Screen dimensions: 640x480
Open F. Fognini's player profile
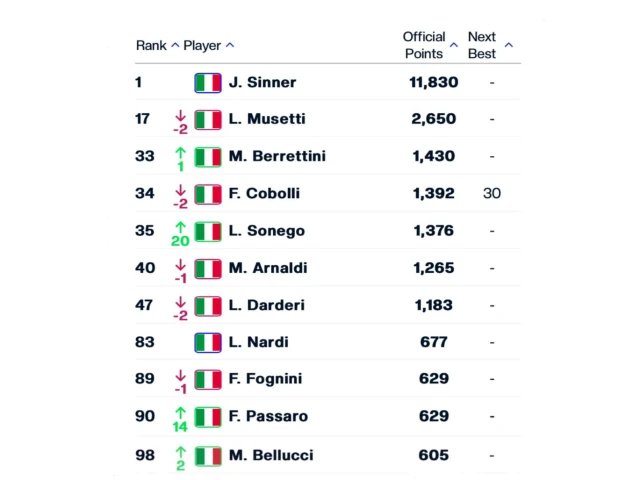pos(265,380)
